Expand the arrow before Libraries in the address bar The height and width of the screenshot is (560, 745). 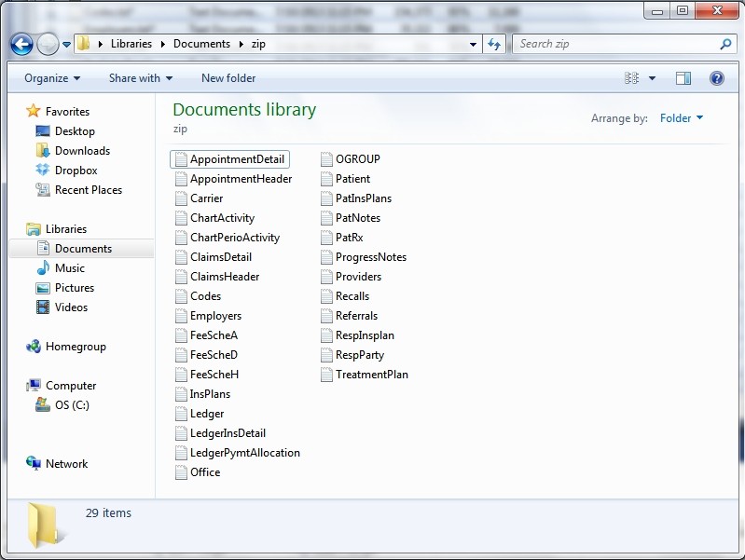(x=101, y=44)
